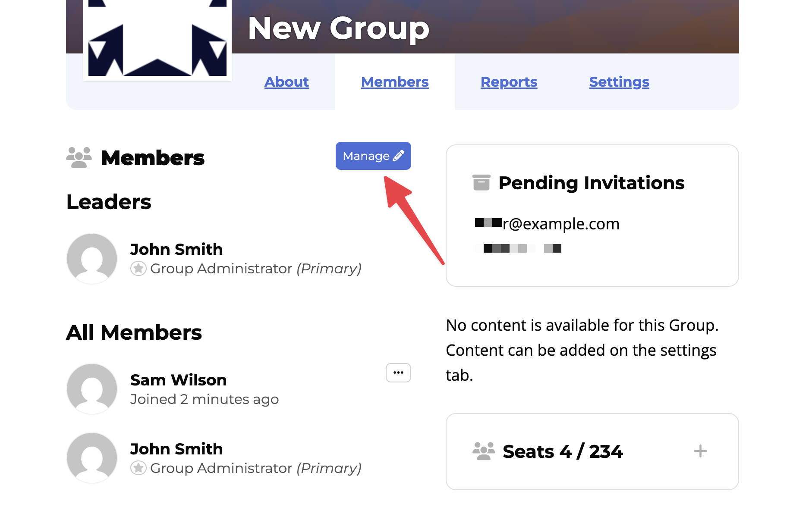Click the Seats group icon
This screenshot has height=526, width=812.
coord(483,451)
